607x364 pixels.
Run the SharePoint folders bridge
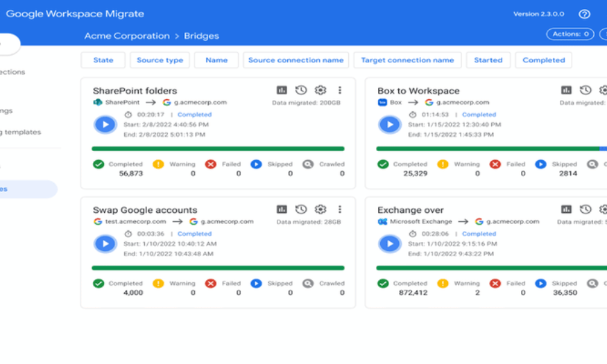pos(105,125)
